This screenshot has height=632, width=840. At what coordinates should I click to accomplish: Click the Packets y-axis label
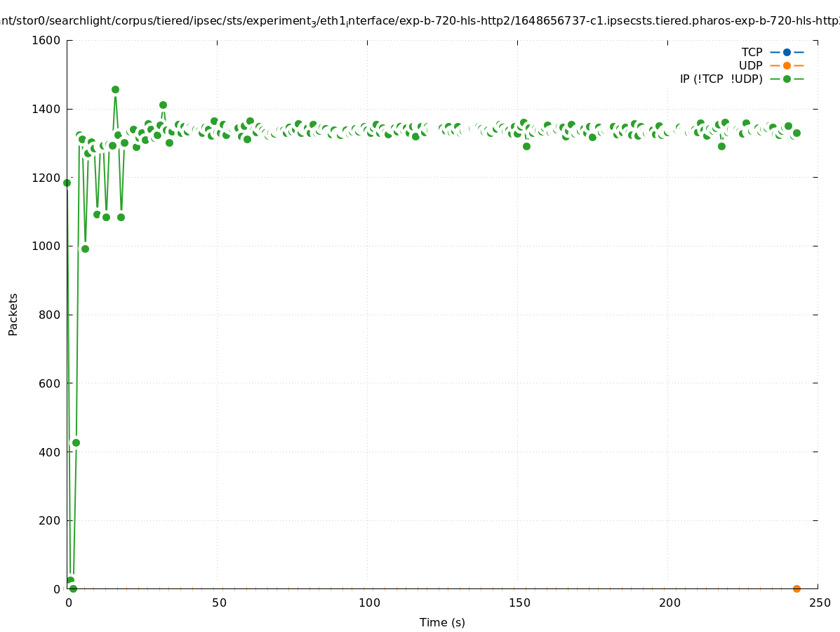pyautogui.click(x=13, y=315)
